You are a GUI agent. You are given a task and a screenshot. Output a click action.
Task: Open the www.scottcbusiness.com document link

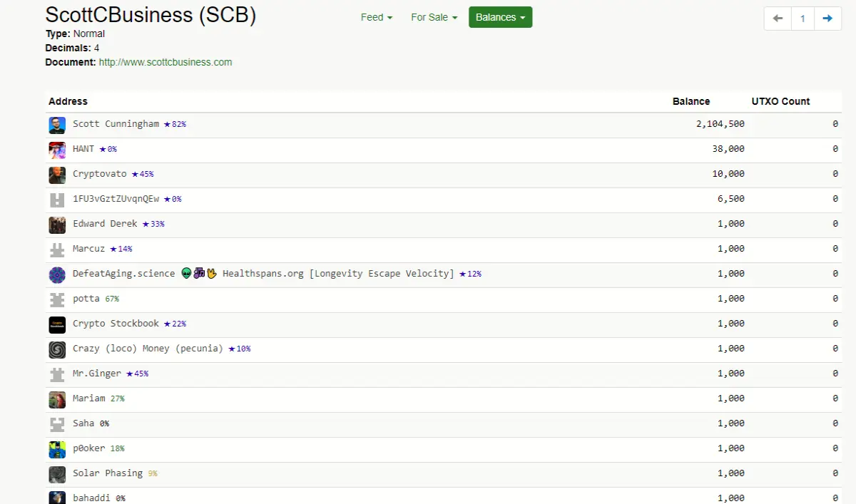[165, 62]
